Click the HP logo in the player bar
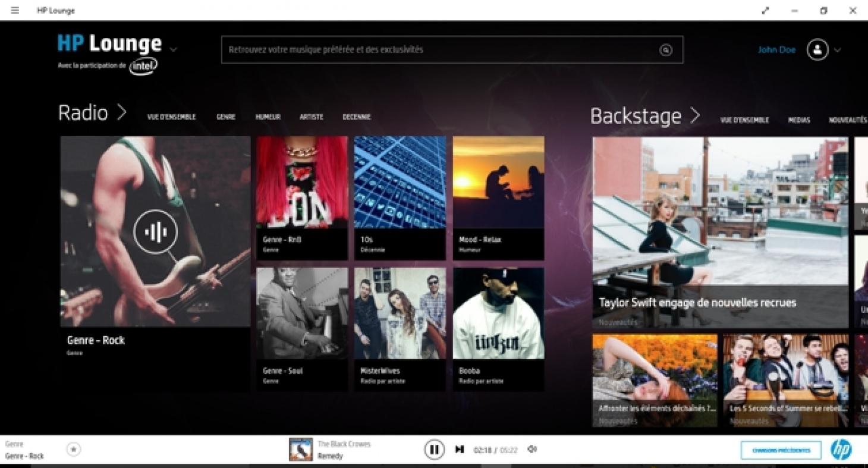 point(841,450)
